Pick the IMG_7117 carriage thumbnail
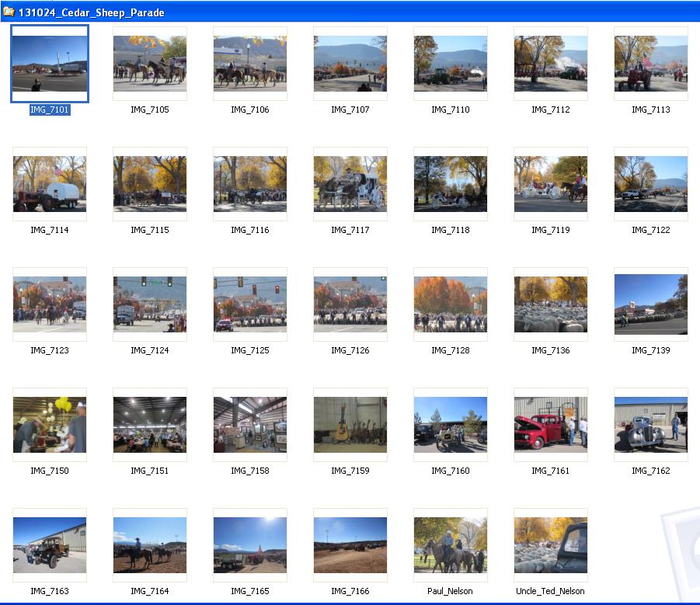Image resolution: width=700 pixels, height=605 pixels. (350, 184)
